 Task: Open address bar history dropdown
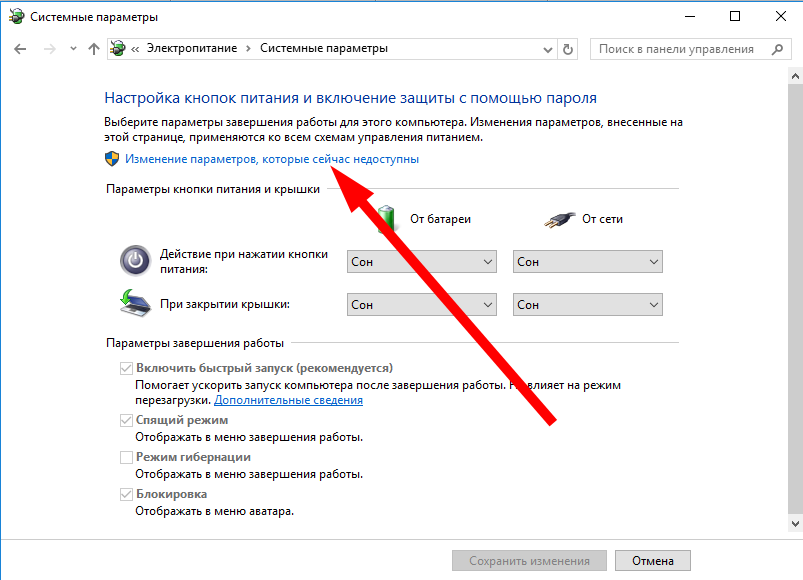point(547,50)
